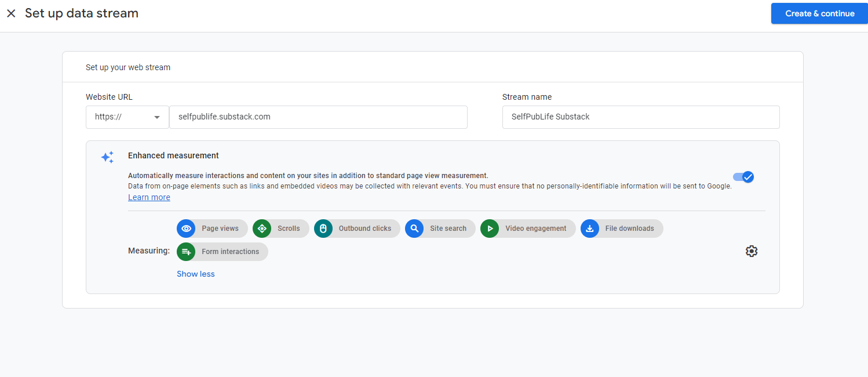Open enhanced measurement settings gear

752,251
